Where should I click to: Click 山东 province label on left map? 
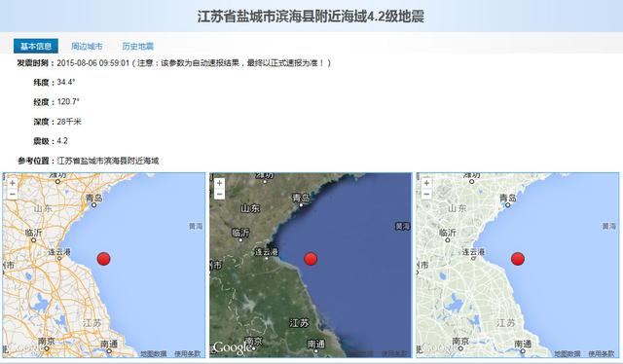43,208
